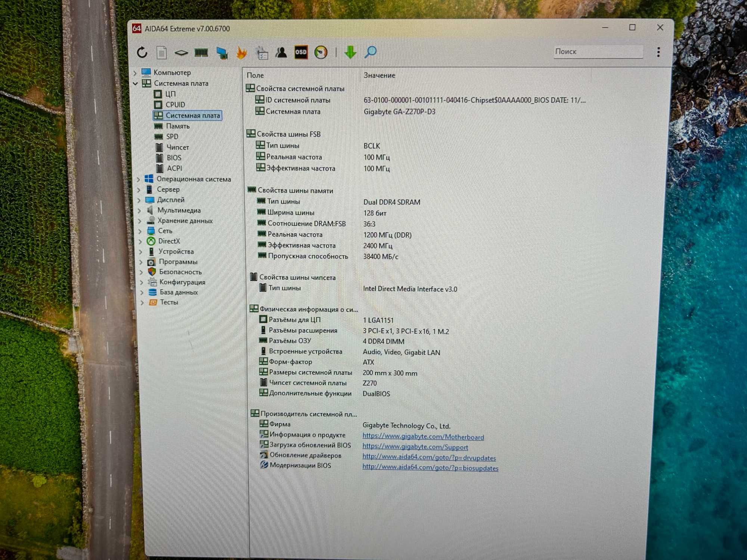Open the Report page icon
Screen dimensions: 747x560
point(161,53)
